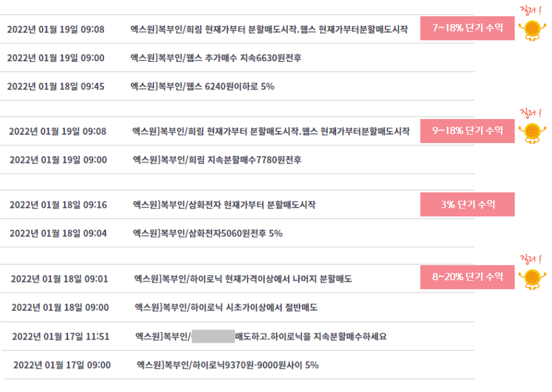Open the 하이로닉9370원-9000원사이 5% message
The height and width of the screenshot is (392, 552).
coord(227,365)
